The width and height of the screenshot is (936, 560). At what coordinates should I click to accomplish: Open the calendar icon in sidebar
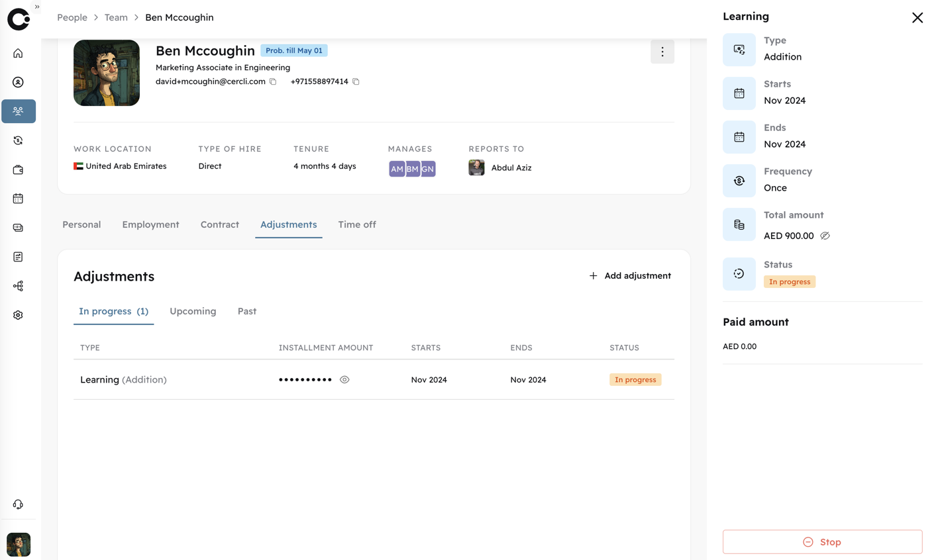coord(18,199)
